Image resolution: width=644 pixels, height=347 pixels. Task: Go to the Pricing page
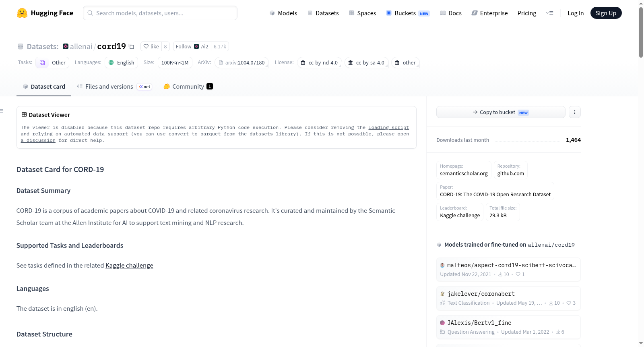pos(527,13)
